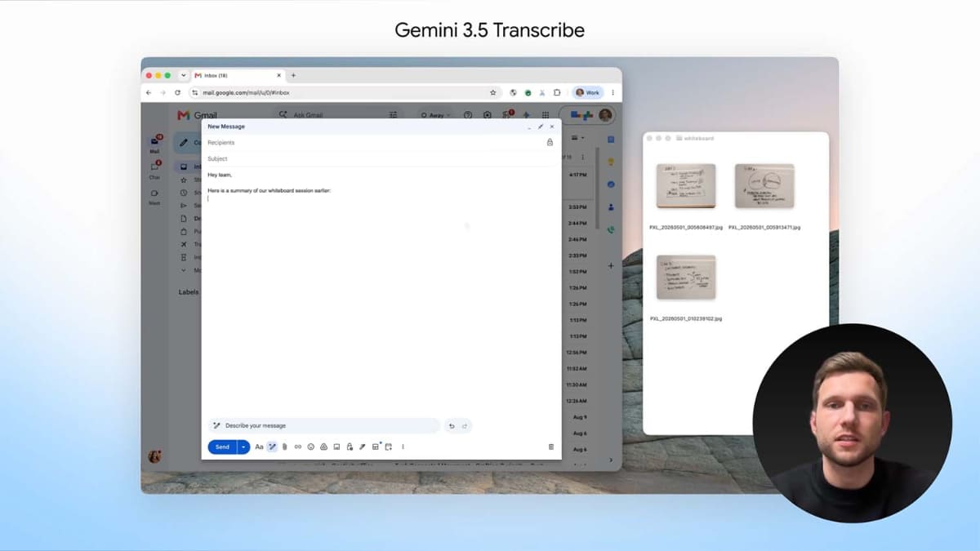
Task: Show search options in Ask Gmail bar
Action: (x=393, y=115)
